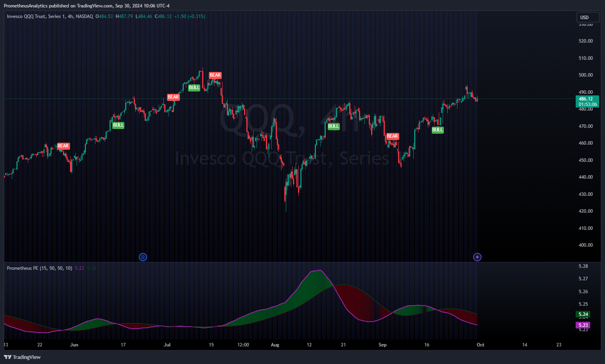Click the Jun time axis label
The width and height of the screenshot is (605, 364).
coord(74,345)
